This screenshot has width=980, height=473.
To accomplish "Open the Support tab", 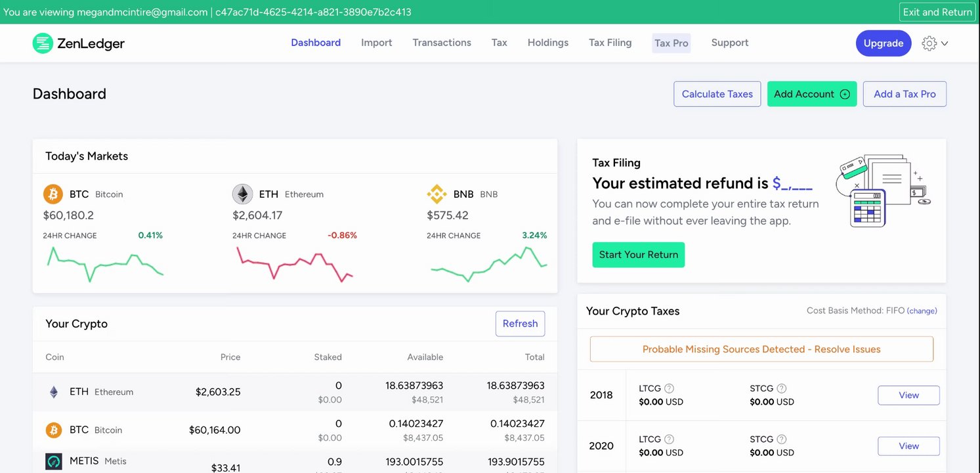I will (x=730, y=43).
